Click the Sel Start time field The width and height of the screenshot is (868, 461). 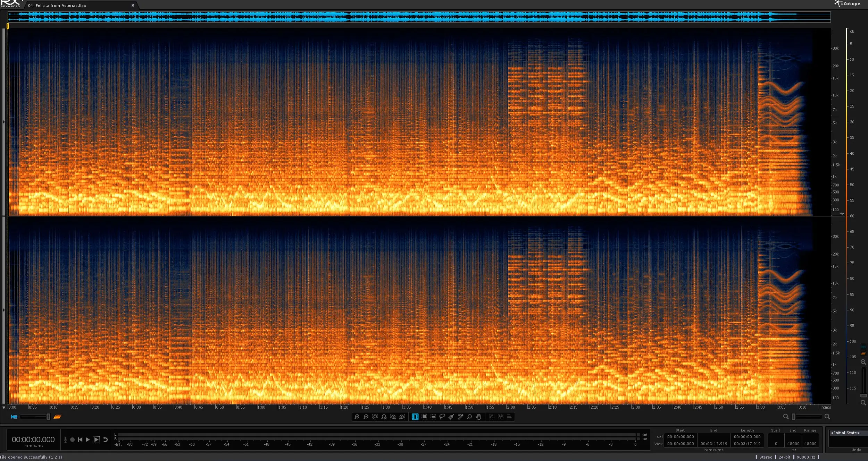(681, 437)
